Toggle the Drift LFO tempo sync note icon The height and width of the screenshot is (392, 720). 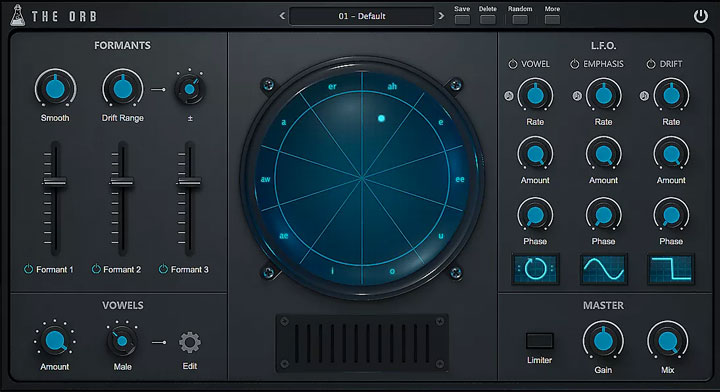pyautogui.click(x=644, y=96)
